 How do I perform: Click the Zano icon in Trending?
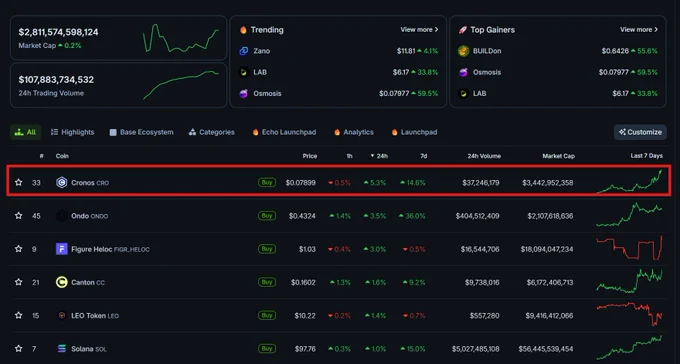[244, 51]
